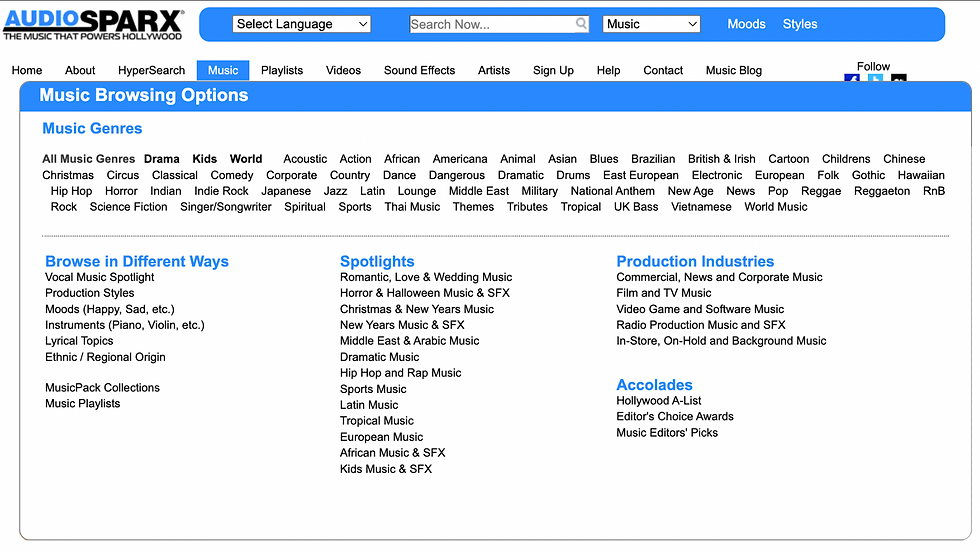The width and height of the screenshot is (980, 552).
Task: Open the Sound Effects menu item
Action: (x=419, y=70)
